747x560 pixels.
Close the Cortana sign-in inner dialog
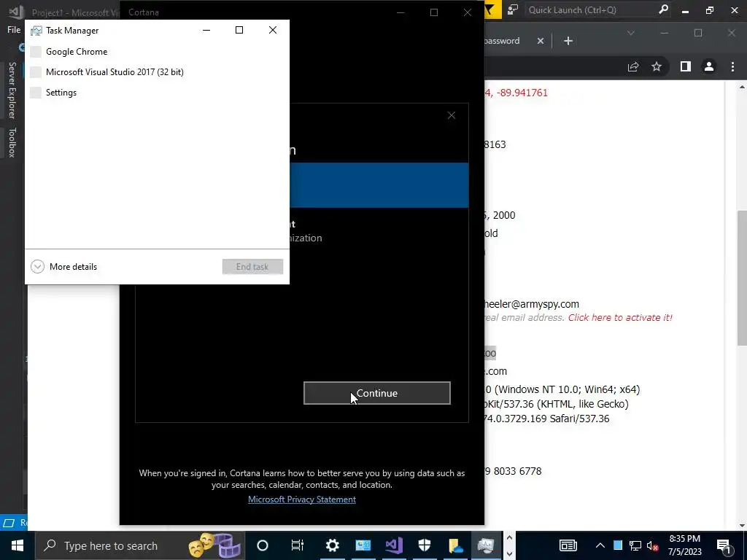coord(451,115)
